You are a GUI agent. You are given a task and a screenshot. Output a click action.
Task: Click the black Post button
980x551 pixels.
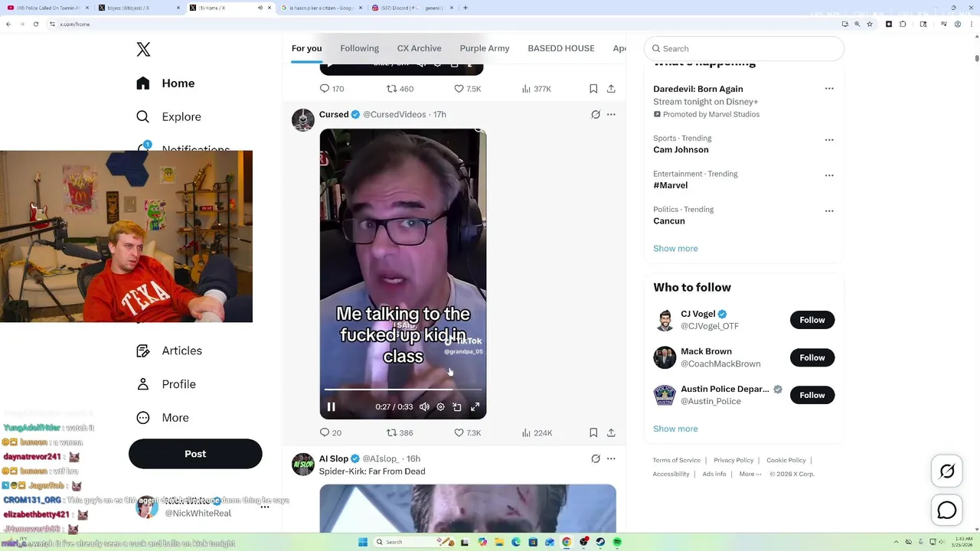point(195,454)
